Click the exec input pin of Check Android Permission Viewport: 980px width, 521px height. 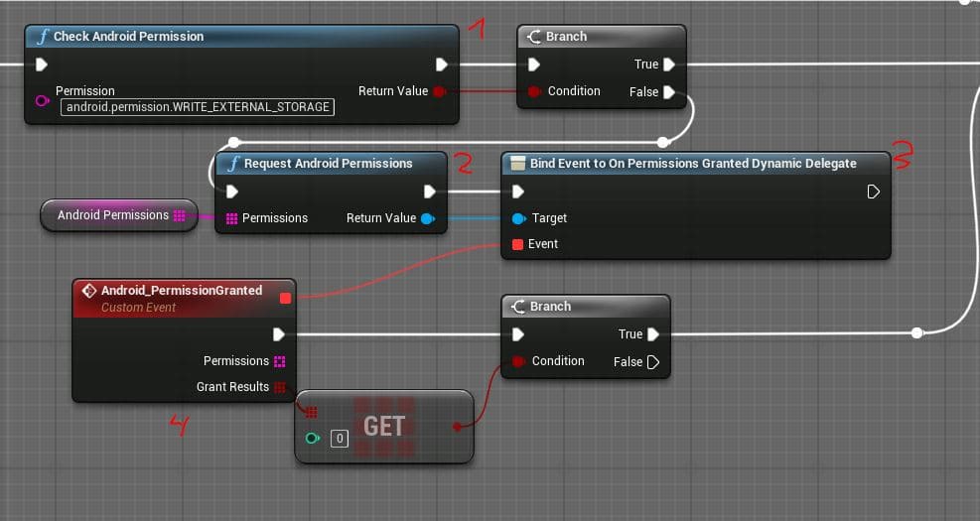[42, 65]
